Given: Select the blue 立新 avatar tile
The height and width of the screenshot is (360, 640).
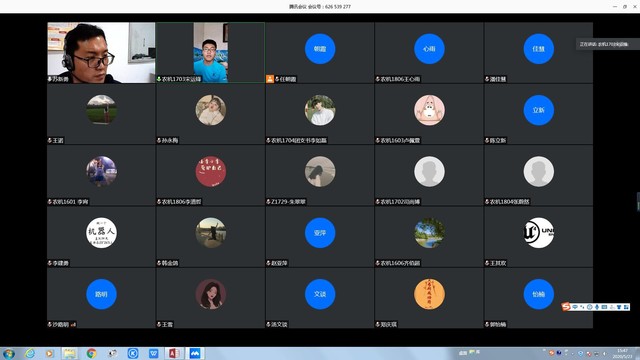Looking at the screenshot, I should pyautogui.click(x=538, y=110).
